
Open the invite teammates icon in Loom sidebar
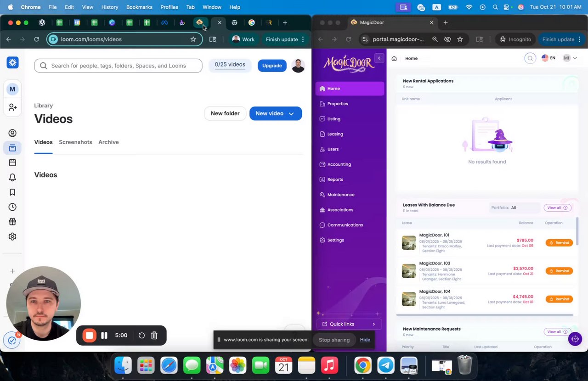(x=12, y=107)
